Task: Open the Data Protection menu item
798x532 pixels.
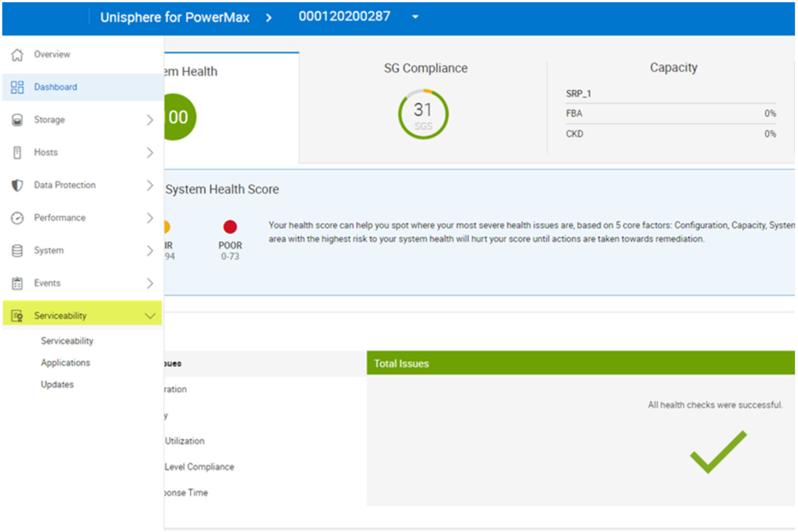Action: coord(83,185)
